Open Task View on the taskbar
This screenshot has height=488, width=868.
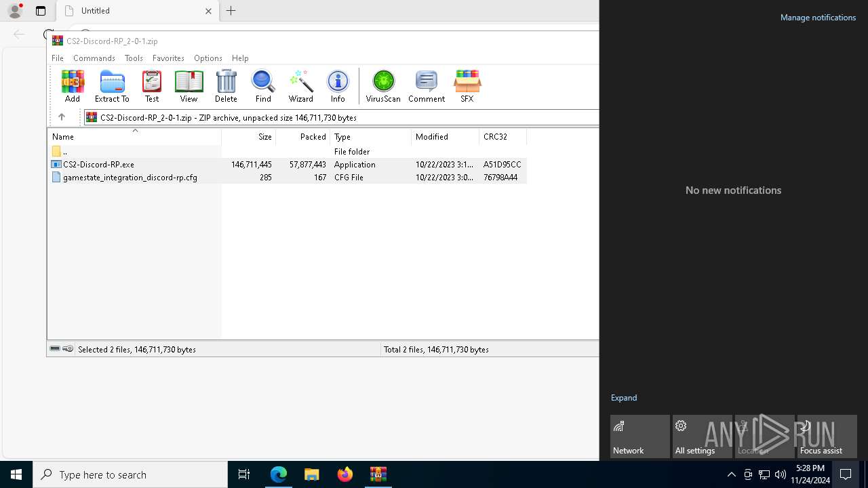coord(244,474)
